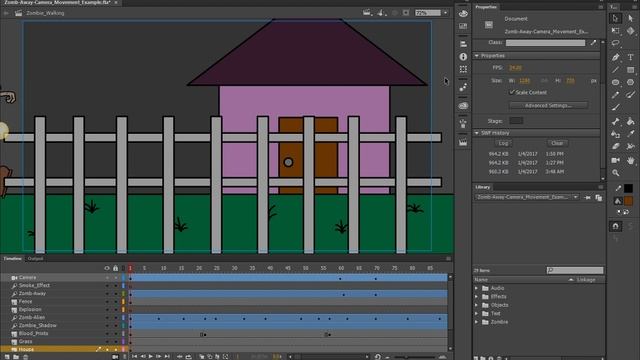This screenshot has width=640, height=360.
Task: Click the Log button in SWF History
Action: pyautogui.click(x=503, y=143)
